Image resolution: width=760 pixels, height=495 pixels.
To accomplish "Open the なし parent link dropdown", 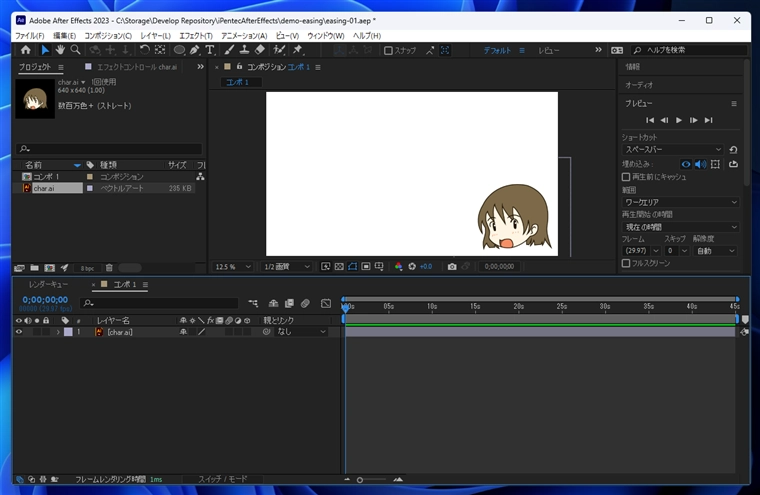I will coord(301,332).
